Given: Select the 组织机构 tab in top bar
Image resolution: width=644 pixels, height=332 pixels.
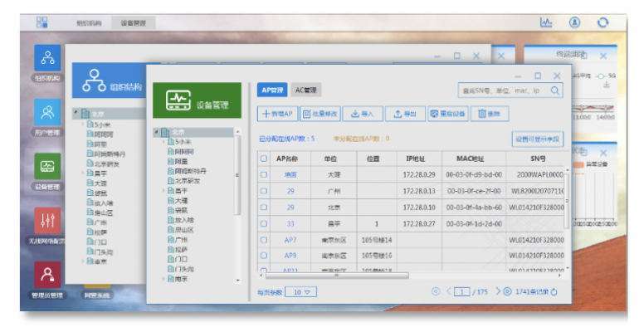Looking at the screenshot, I should tap(87, 24).
